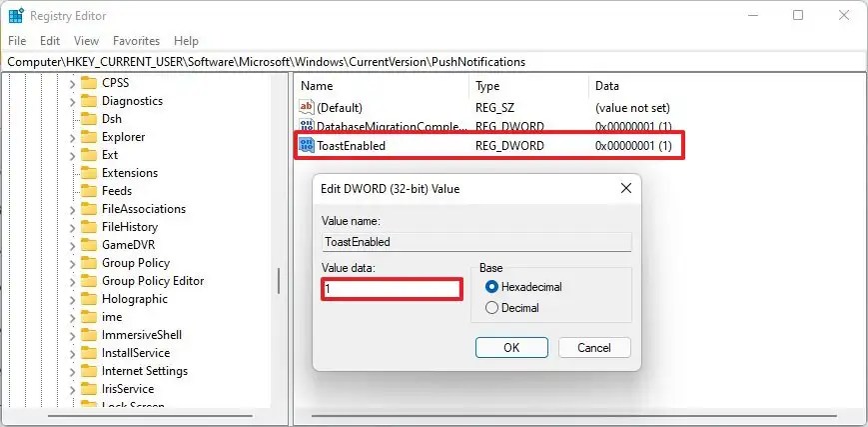The image size is (868, 427).
Task: Select the Ext folder icon
Action: click(89, 155)
